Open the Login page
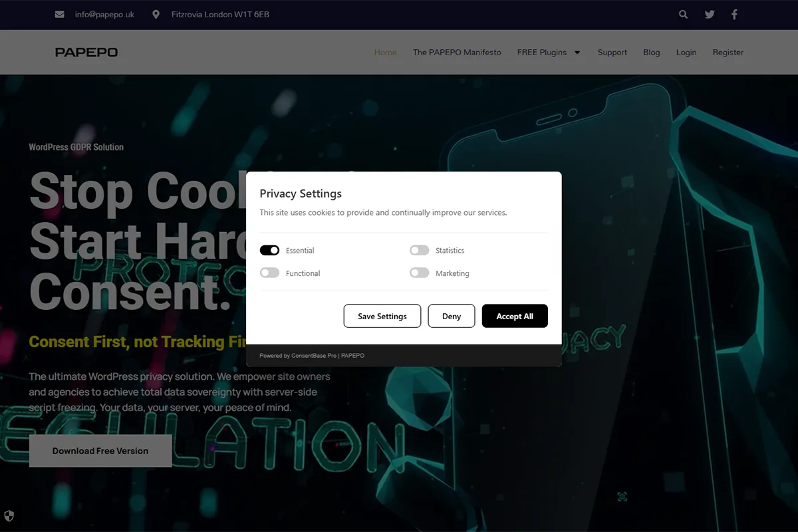The height and width of the screenshot is (532, 798). pyautogui.click(x=686, y=53)
